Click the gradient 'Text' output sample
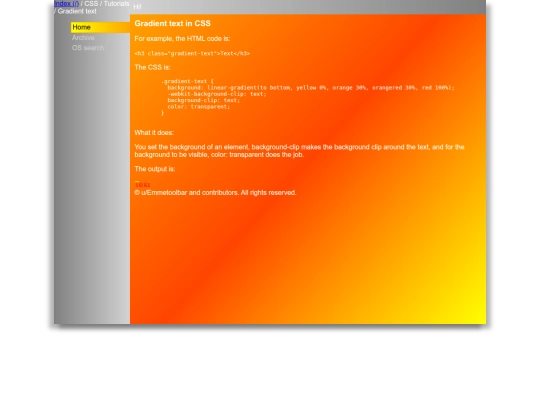Image resolution: width=540 pixels, height=405 pixels. point(142,184)
